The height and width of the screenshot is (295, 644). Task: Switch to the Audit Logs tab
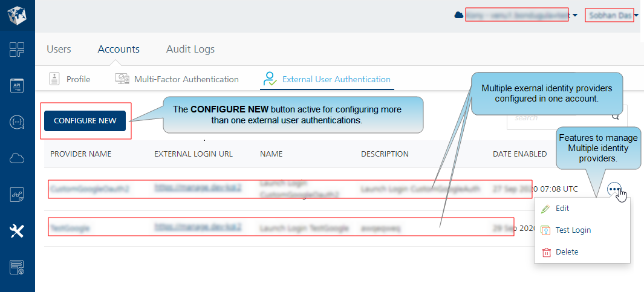(x=190, y=50)
